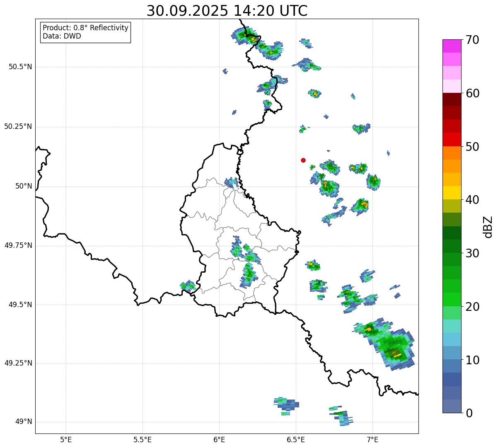Click the "Product: 0.8° Reflectivity" legend text
The height and width of the screenshot is (448, 498).
[85, 28]
